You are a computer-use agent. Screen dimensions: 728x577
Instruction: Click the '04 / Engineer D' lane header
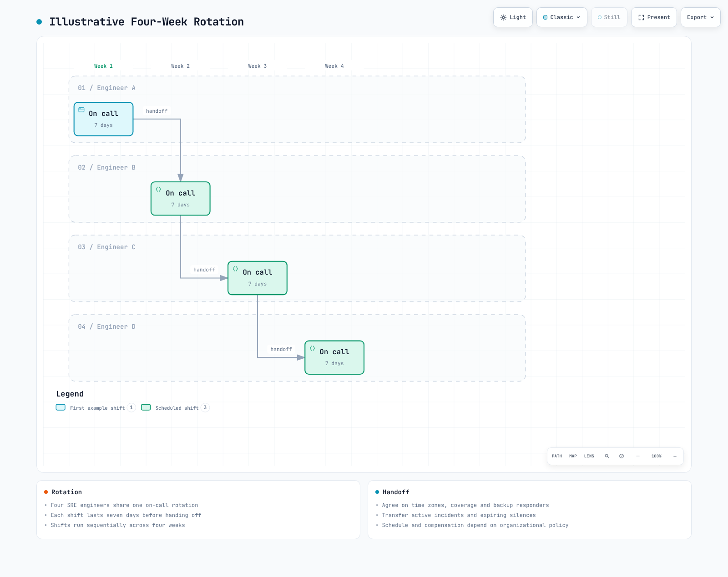(106, 326)
